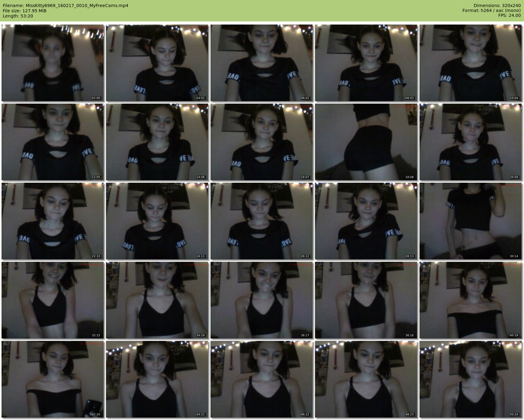Select the thumbnail timestamped 36:17

pyautogui.click(x=262, y=300)
